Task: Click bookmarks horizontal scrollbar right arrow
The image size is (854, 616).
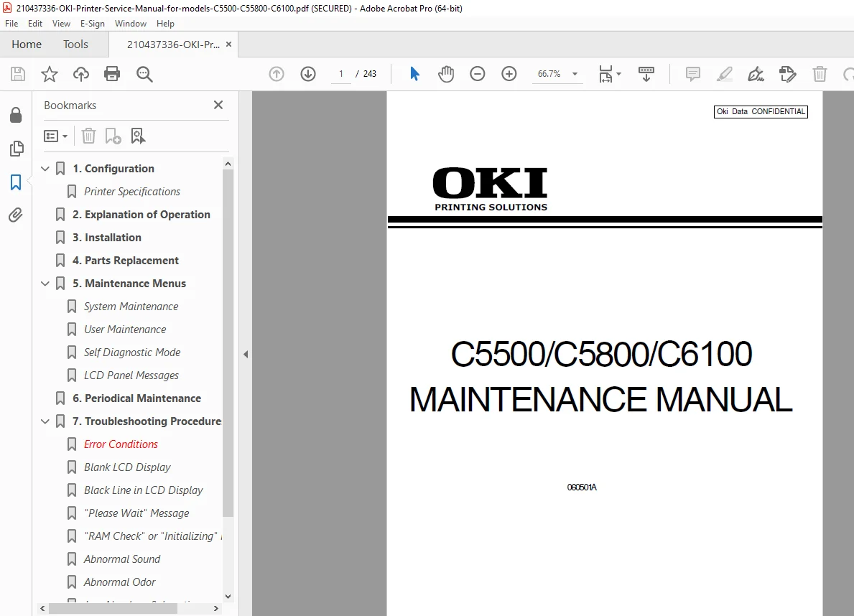Action: click(x=216, y=608)
